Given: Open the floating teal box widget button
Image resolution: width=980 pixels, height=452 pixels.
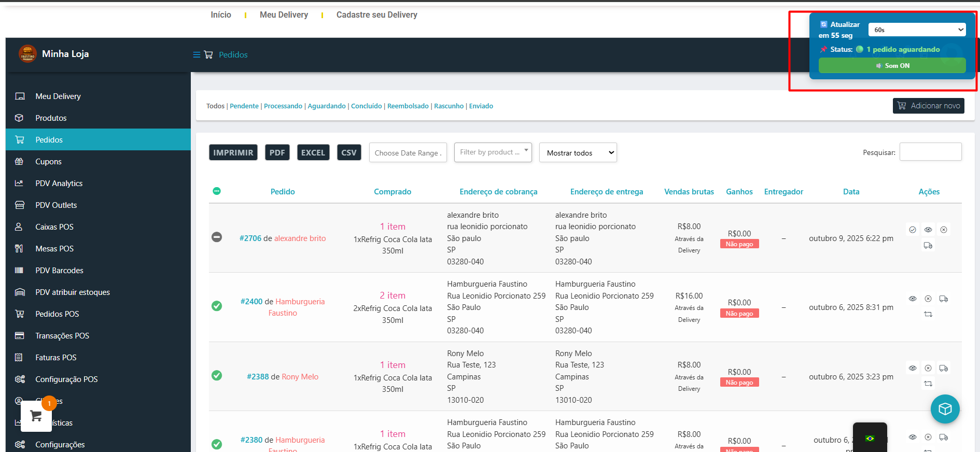Looking at the screenshot, I should pyautogui.click(x=945, y=409).
